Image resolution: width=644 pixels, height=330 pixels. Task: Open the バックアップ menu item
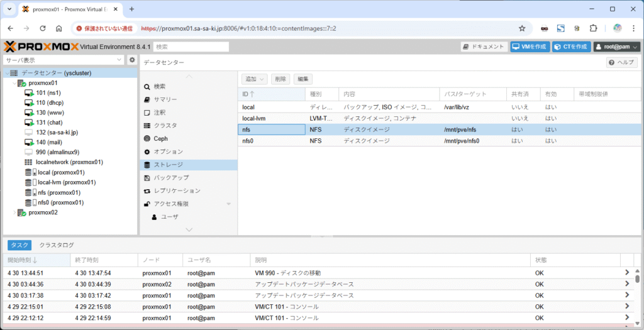point(189,178)
